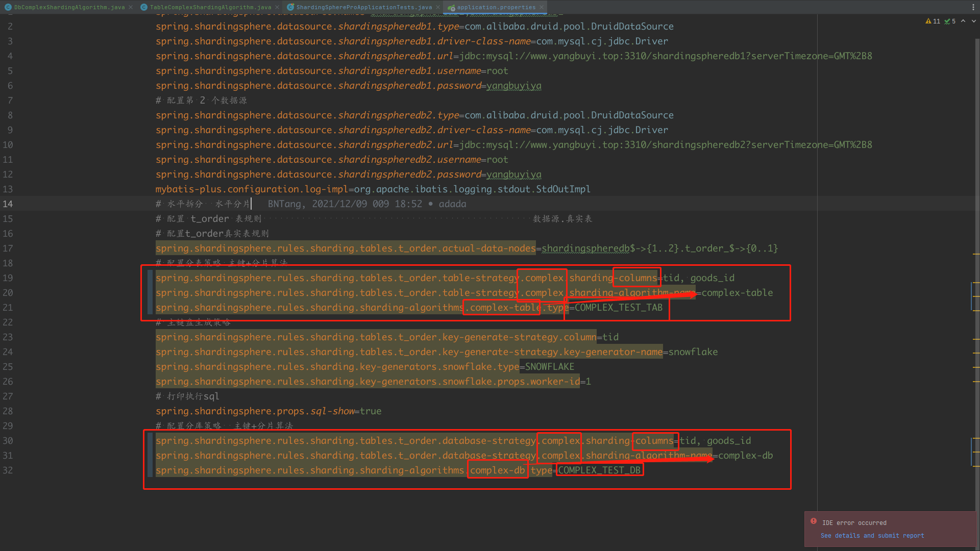Click line number 19 in gutter
This screenshot has height=551, width=980.
point(8,278)
